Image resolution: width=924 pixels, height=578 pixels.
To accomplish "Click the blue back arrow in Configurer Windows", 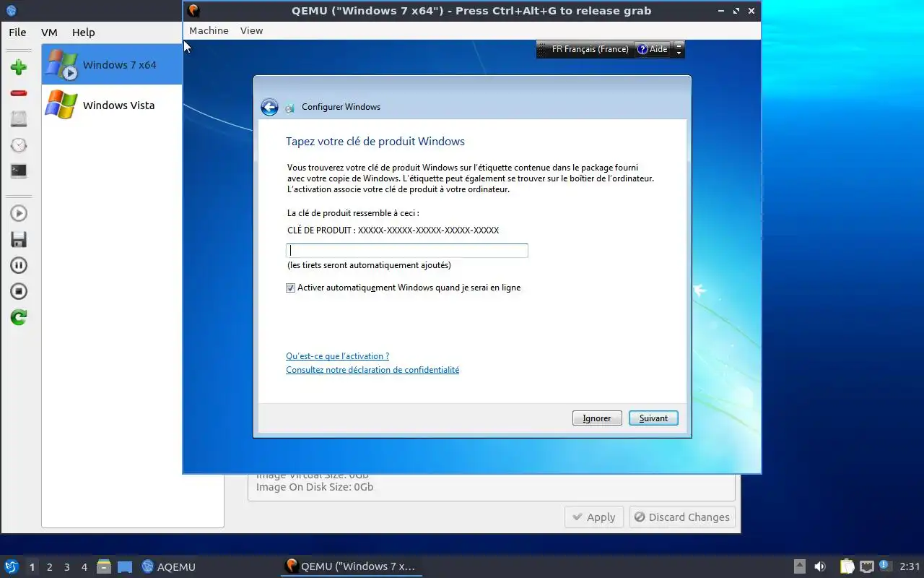I will point(269,108).
